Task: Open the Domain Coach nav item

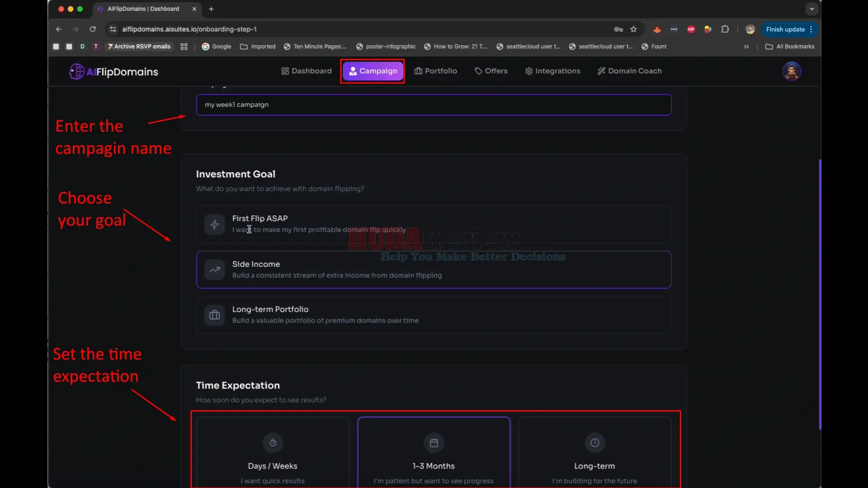Action: click(629, 71)
